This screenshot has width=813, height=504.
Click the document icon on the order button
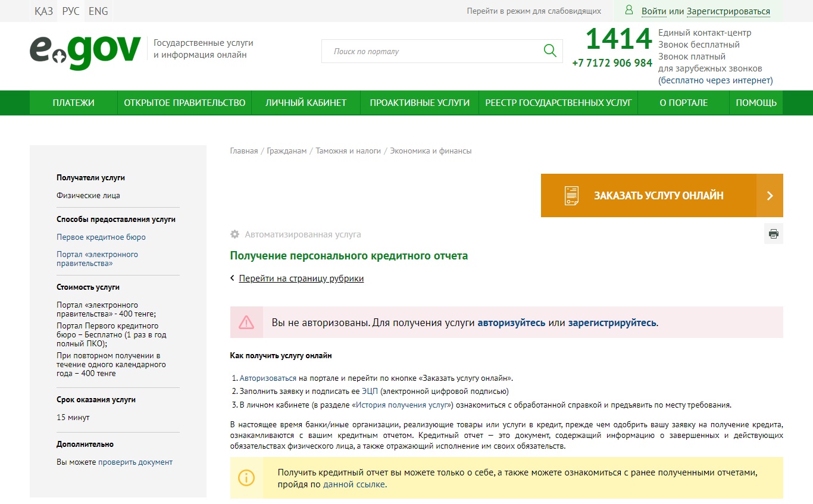(571, 196)
